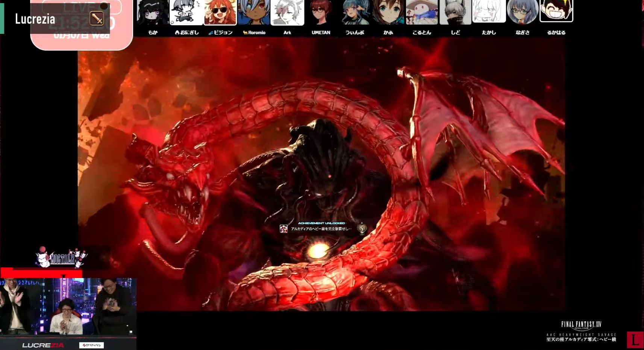The width and height of the screenshot is (644, 350).
Task: Click the Ark name label
Action: coord(287,32)
